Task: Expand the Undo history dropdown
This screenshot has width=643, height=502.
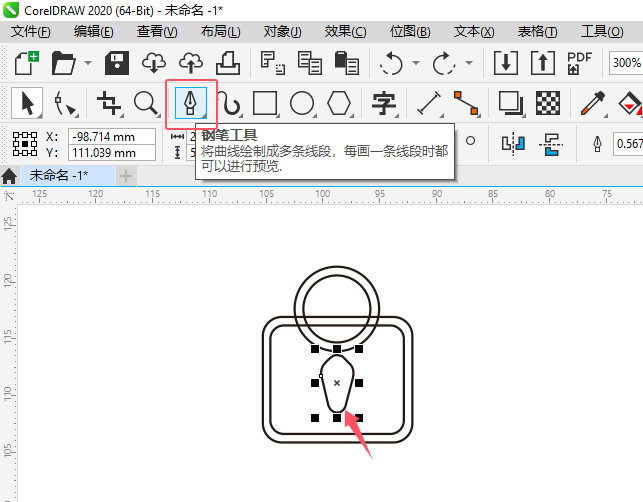Action: pos(416,63)
